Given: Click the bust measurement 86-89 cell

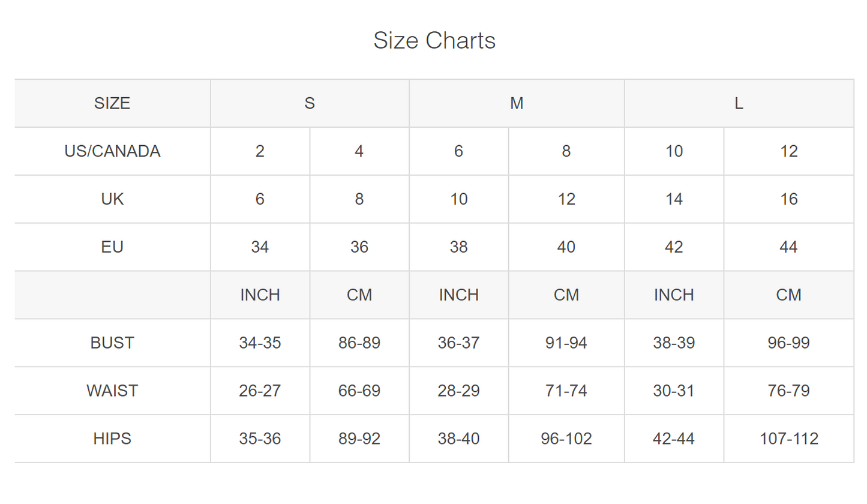Looking at the screenshot, I should 359,343.
